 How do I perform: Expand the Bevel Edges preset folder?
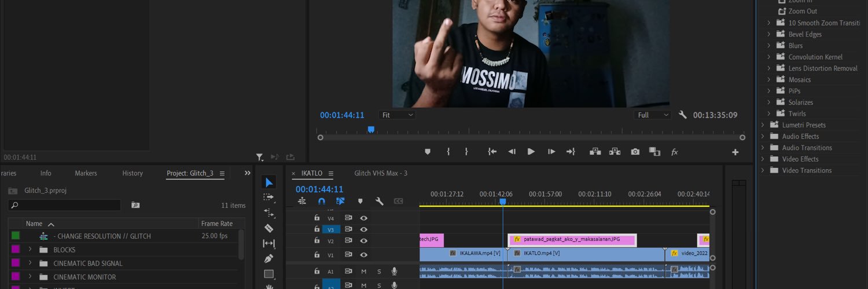[x=769, y=34]
